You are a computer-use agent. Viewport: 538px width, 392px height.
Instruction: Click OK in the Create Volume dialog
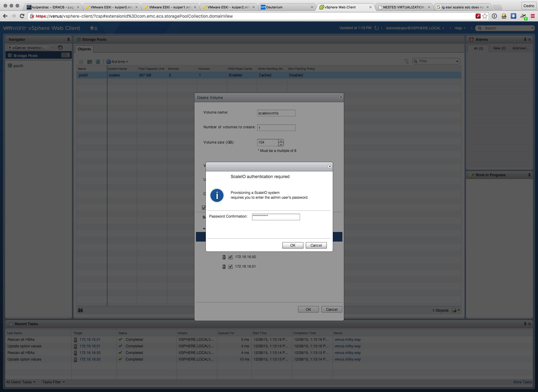(308, 310)
